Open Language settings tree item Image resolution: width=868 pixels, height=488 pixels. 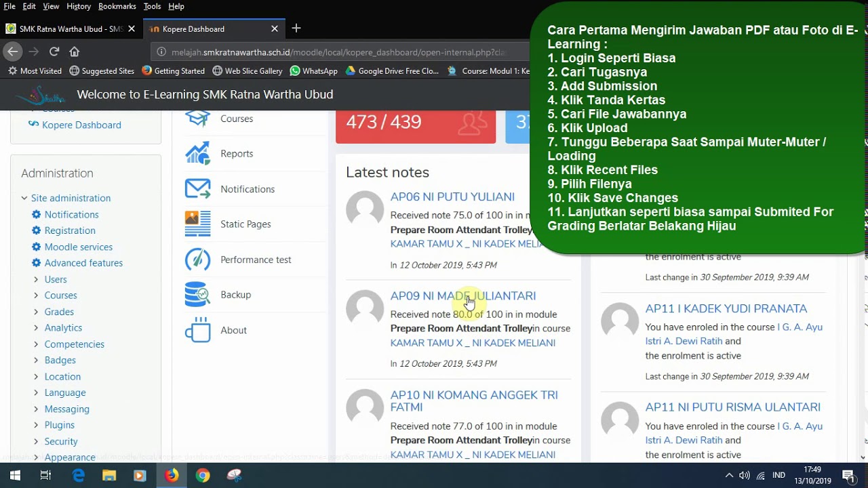(x=65, y=392)
